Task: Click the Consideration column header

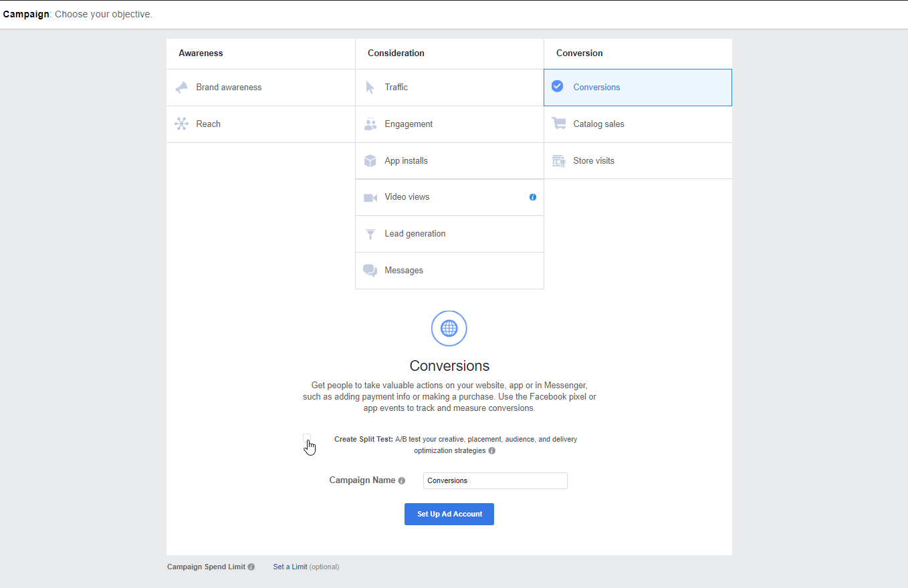Action: tap(396, 53)
